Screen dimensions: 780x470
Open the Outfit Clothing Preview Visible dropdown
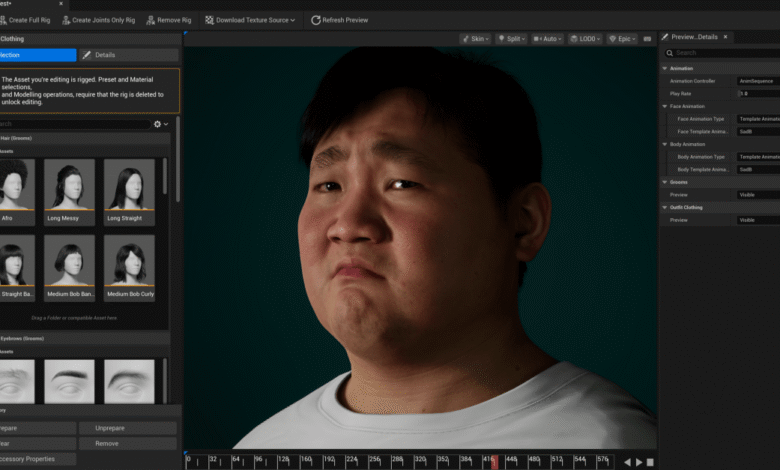click(x=758, y=220)
